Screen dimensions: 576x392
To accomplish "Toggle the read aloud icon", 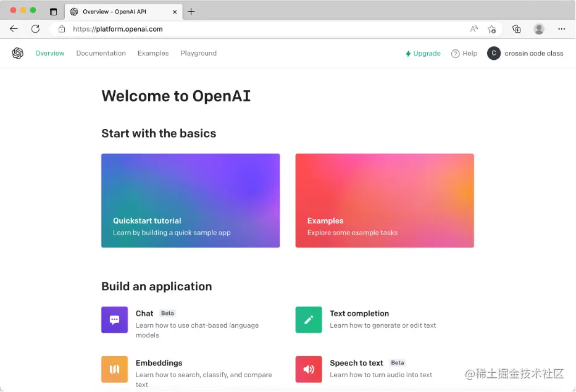I will tap(474, 29).
